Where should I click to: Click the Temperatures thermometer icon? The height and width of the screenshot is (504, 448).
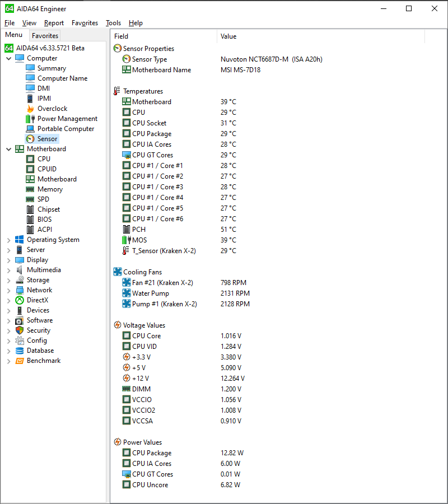[x=117, y=91]
